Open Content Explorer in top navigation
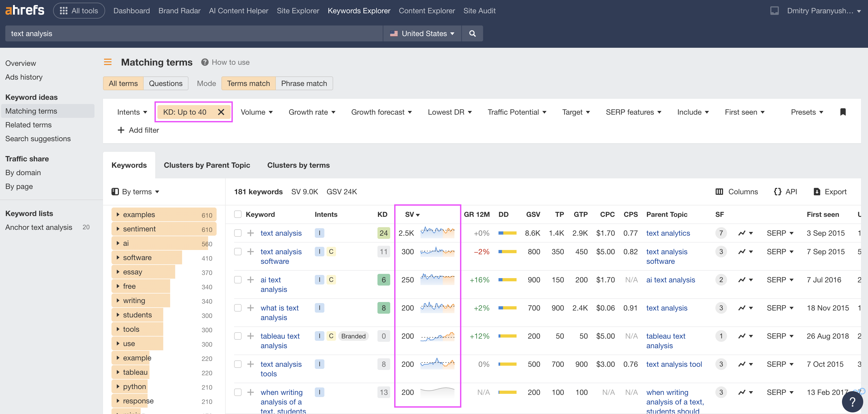The width and height of the screenshot is (868, 414). (427, 11)
